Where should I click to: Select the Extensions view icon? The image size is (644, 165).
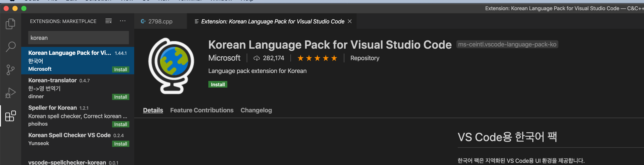(11, 116)
